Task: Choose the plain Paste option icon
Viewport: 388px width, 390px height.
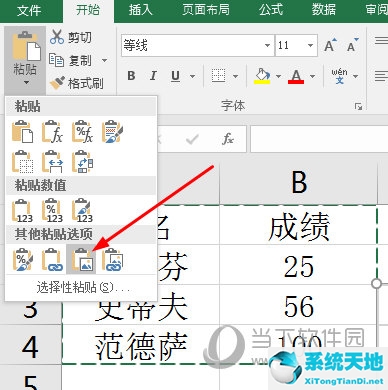Action: tap(22, 132)
